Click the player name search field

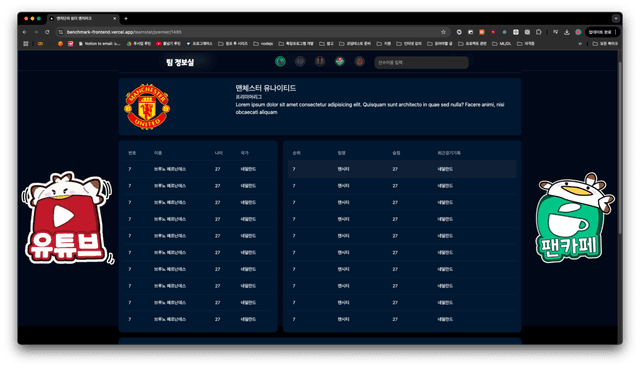pos(421,62)
